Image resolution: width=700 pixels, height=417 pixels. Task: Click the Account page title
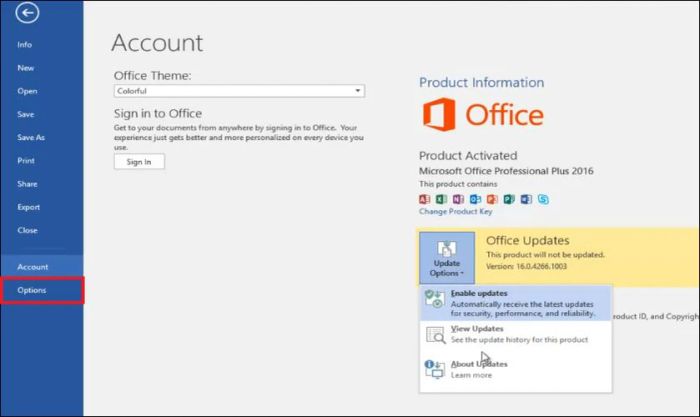click(x=157, y=43)
